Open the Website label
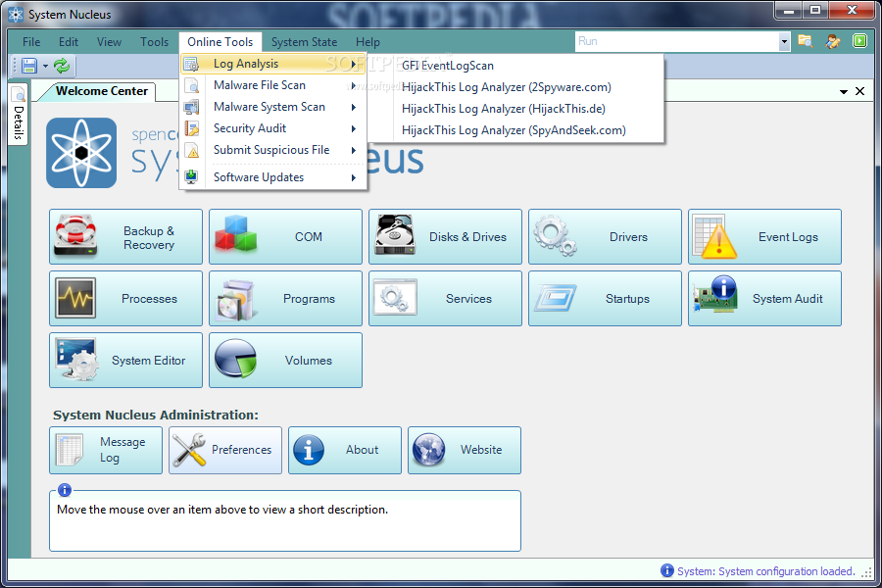The height and width of the screenshot is (588, 882). coord(481,450)
